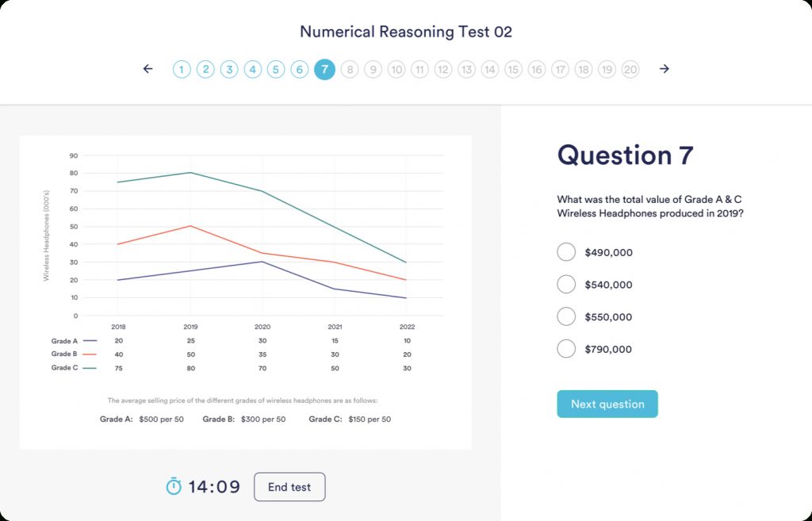Image resolution: width=812 pixels, height=521 pixels.
Task: Select current question 7 tab
Action: click(324, 70)
